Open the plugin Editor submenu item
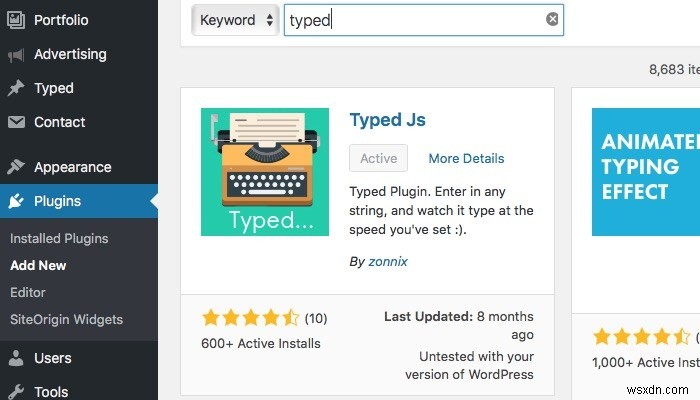 28,293
